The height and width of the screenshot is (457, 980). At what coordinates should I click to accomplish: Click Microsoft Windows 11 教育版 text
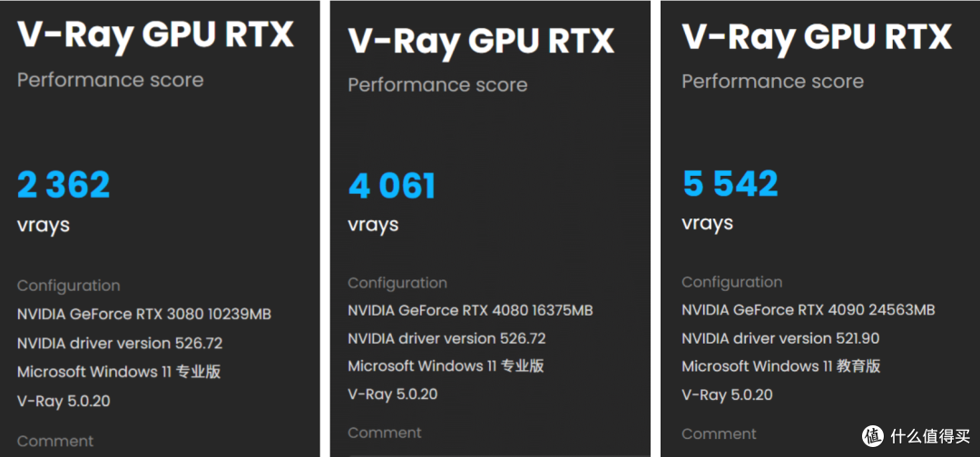[780, 366]
